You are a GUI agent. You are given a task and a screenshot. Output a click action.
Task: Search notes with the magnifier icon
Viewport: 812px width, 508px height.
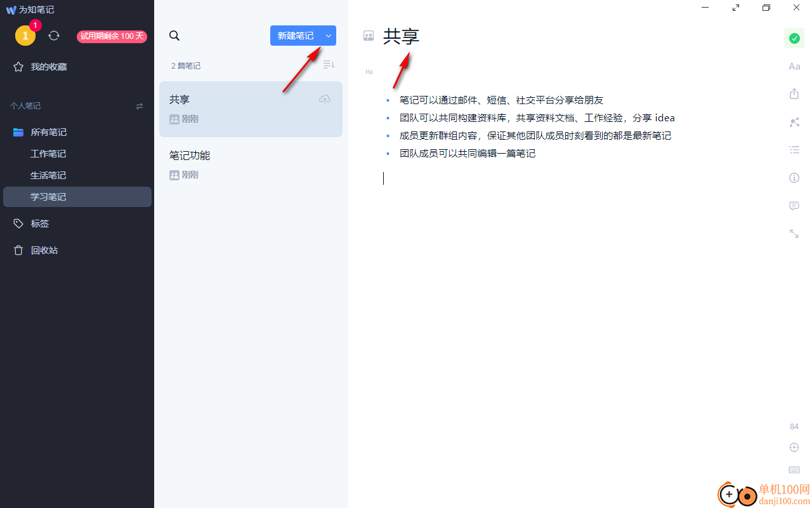tap(174, 36)
